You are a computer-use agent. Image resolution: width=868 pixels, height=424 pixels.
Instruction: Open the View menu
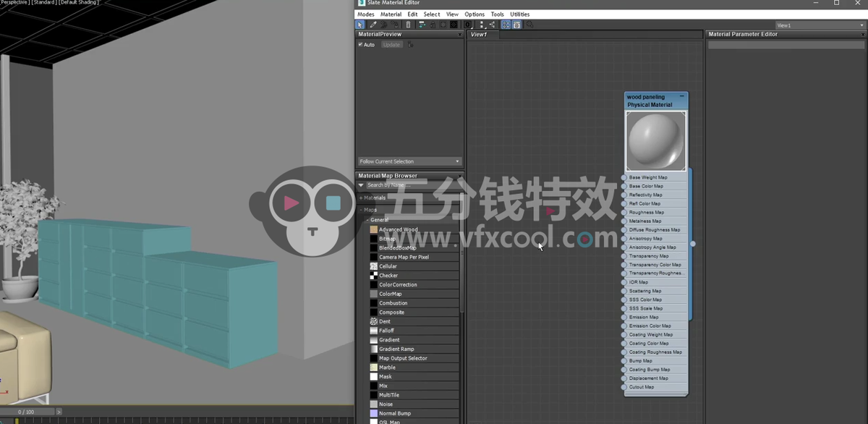tap(452, 14)
